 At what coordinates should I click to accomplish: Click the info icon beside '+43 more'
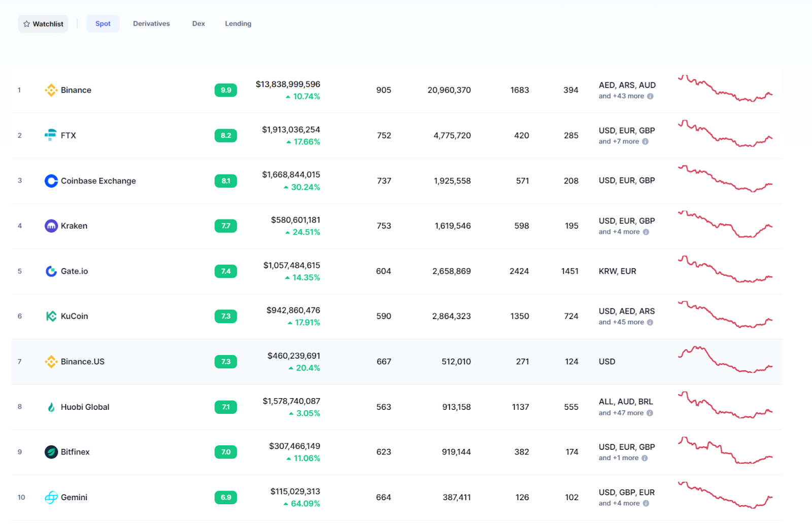coord(650,96)
